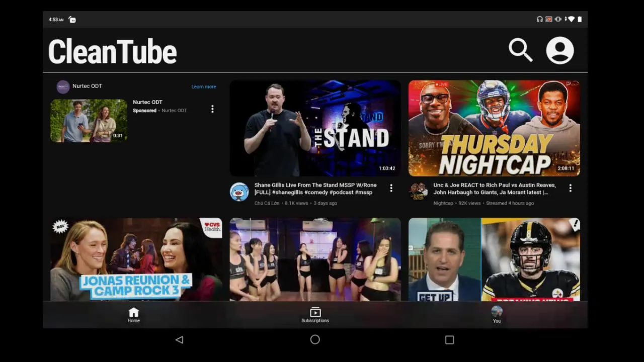Open options menu for Unc & Joe video

click(570, 188)
